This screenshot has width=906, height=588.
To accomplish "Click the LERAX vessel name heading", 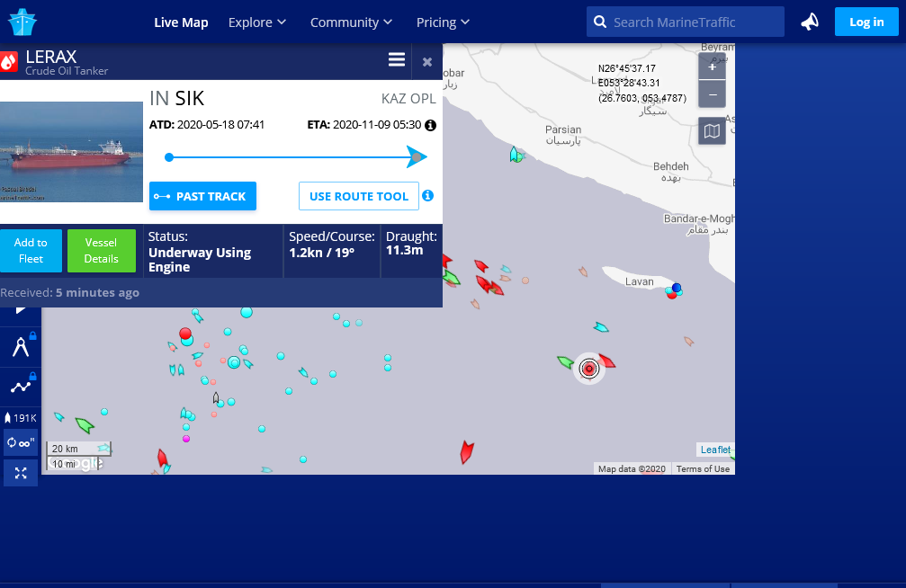I will 51,57.
